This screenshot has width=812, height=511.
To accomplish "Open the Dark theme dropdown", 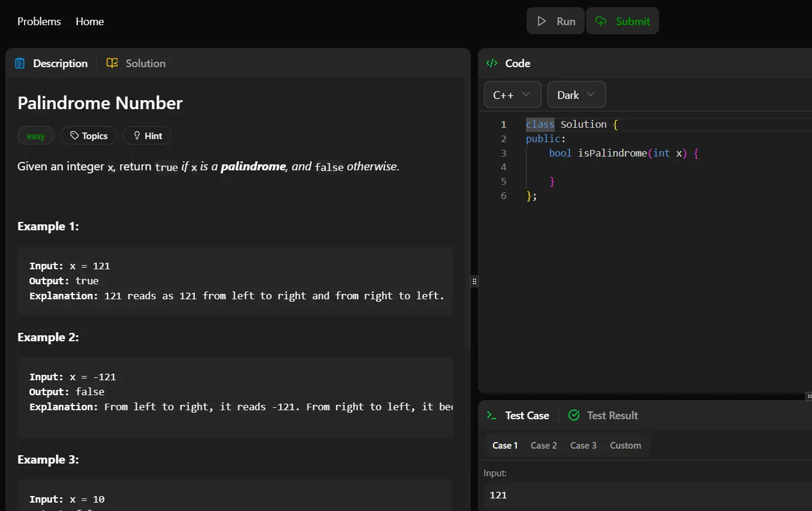I will point(576,95).
